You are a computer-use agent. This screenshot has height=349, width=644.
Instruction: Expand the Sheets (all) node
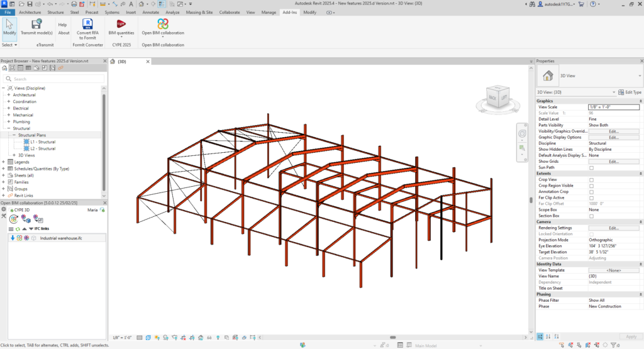click(3, 175)
